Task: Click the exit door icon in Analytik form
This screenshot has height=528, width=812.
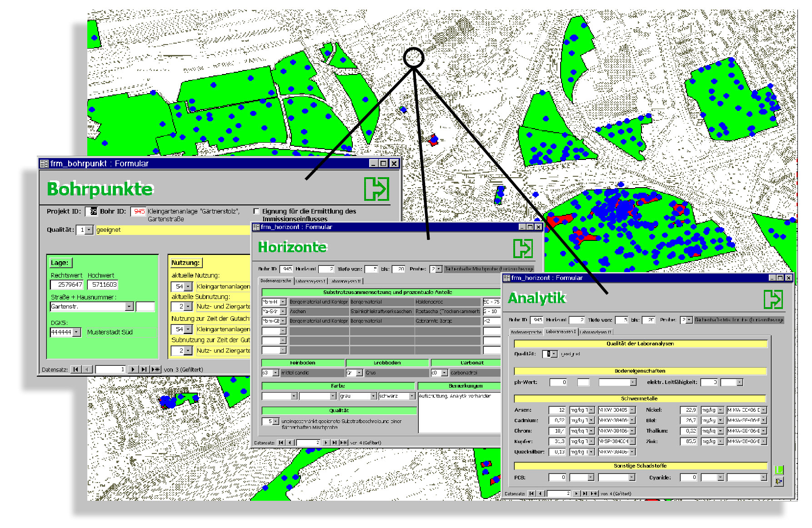Action: [778, 481]
